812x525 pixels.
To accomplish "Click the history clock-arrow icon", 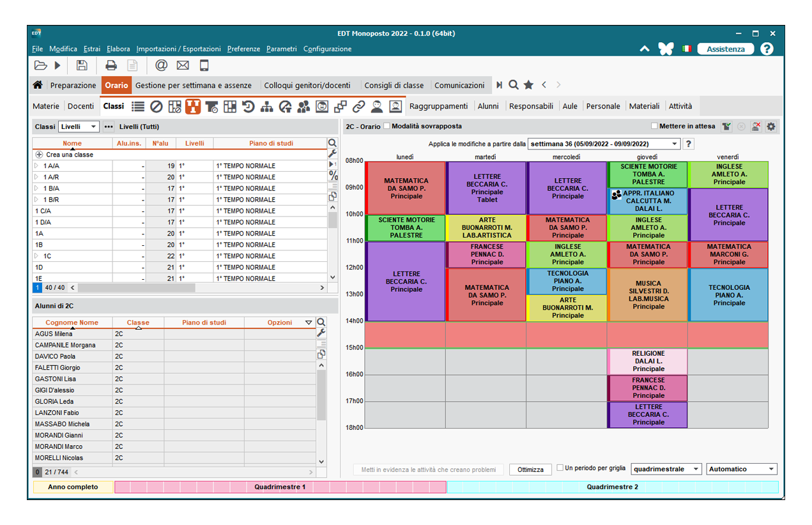I will pyautogui.click(x=249, y=106).
